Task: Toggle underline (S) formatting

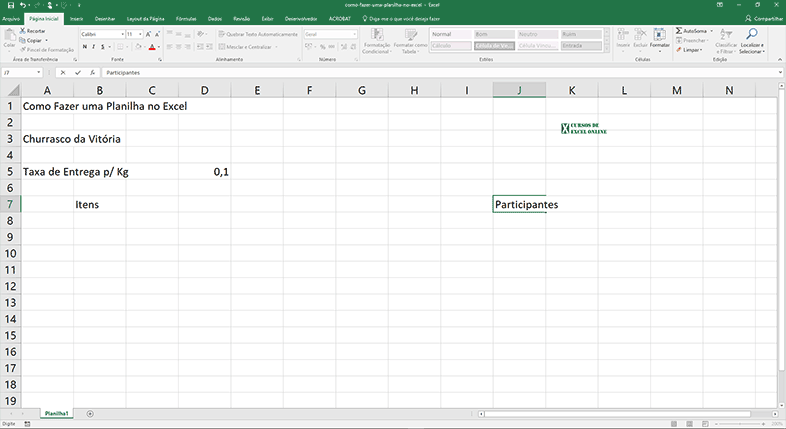Action: [102, 47]
